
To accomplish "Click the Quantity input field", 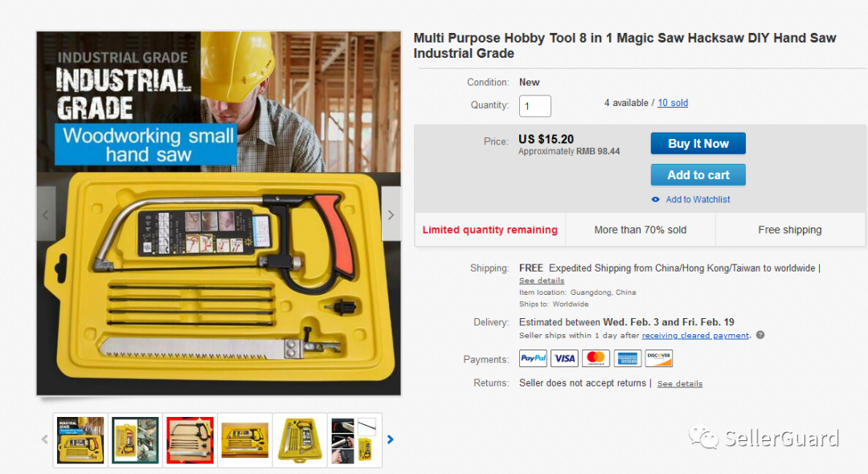I will coord(534,105).
